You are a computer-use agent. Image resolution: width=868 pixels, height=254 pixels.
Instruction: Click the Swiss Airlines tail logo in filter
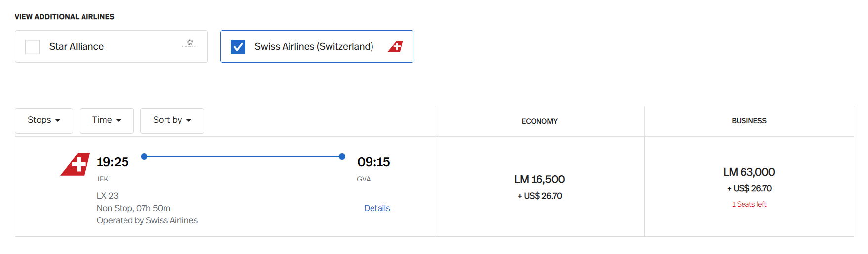pyautogui.click(x=396, y=46)
